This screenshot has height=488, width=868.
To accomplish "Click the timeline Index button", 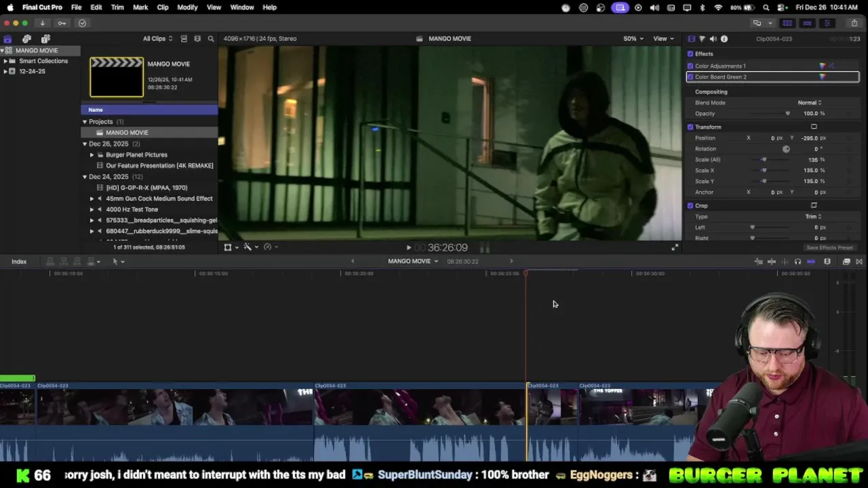I will tap(19, 262).
